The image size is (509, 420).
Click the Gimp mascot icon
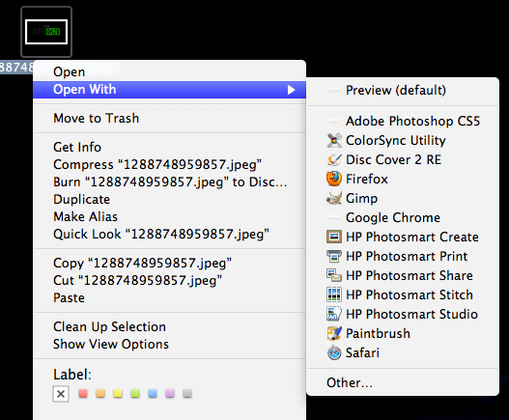[334, 198]
